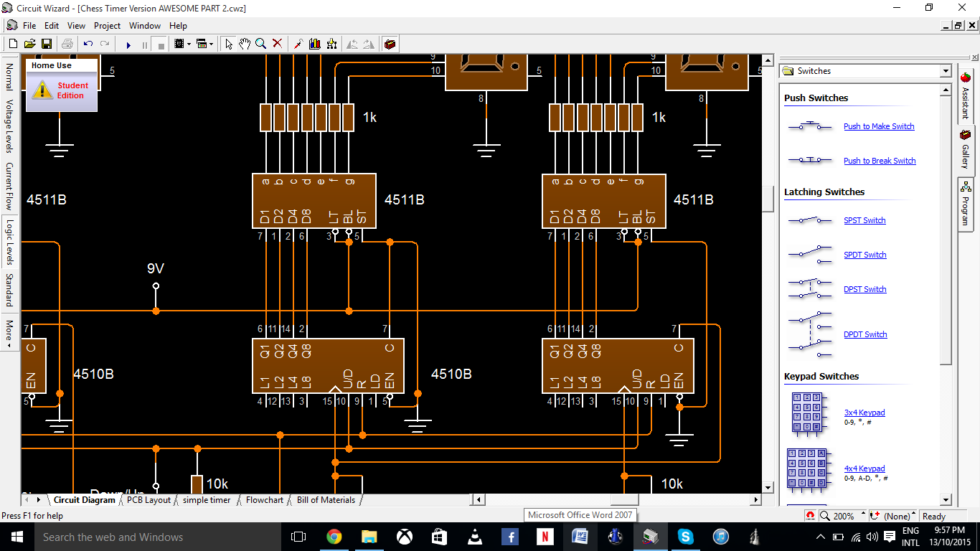
Task: Click the DPST Switch link
Action: [864, 289]
